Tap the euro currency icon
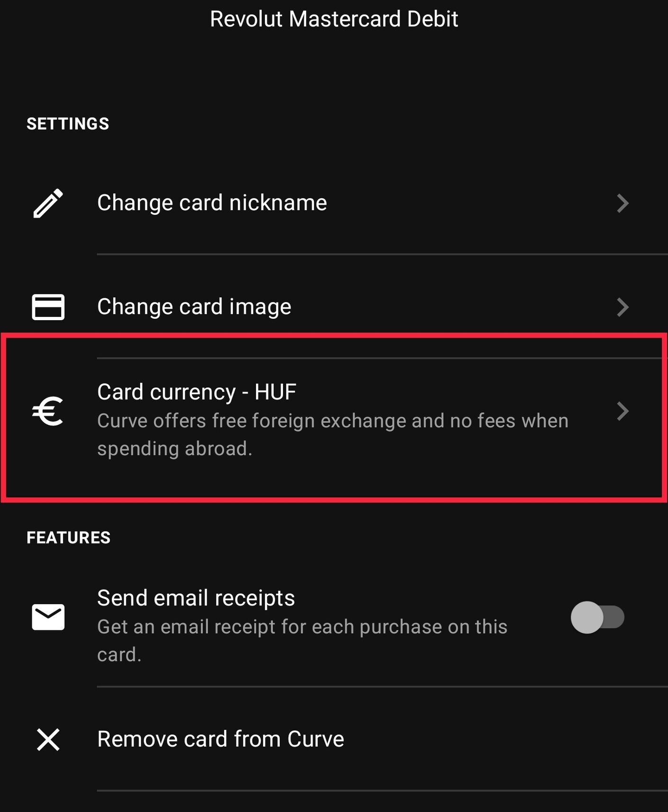 click(47, 411)
